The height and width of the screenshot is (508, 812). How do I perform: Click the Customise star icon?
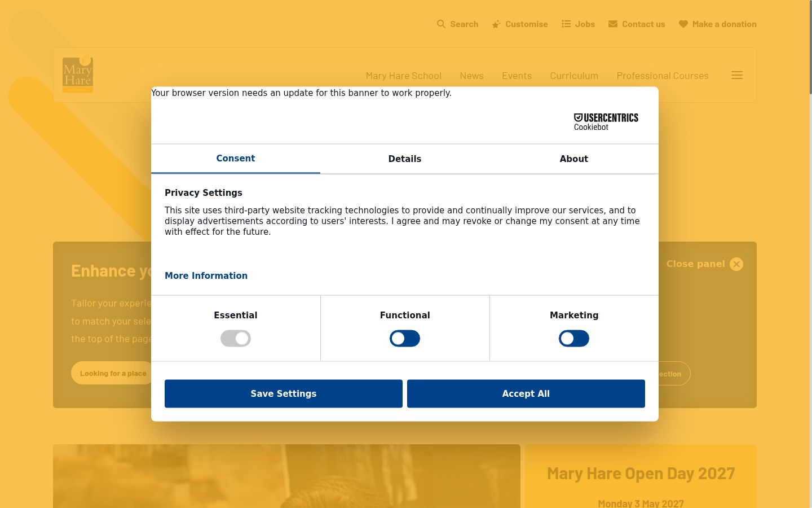(x=496, y=24)
